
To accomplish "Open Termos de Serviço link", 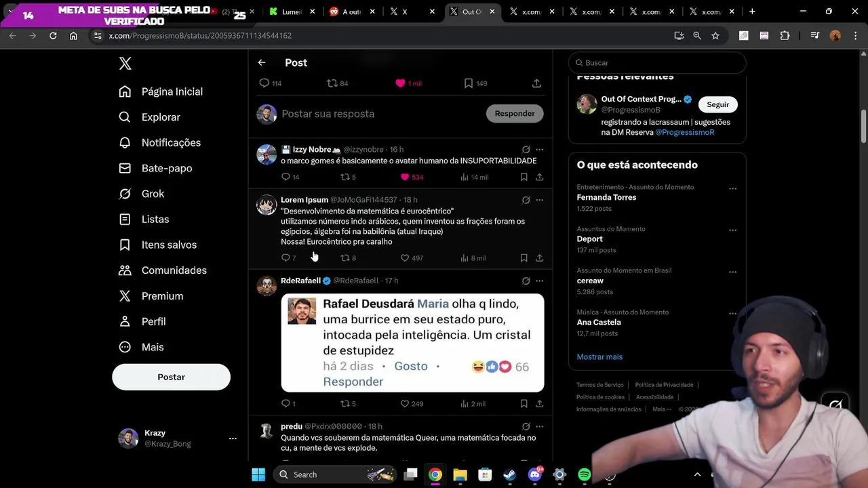I will 599,385.
